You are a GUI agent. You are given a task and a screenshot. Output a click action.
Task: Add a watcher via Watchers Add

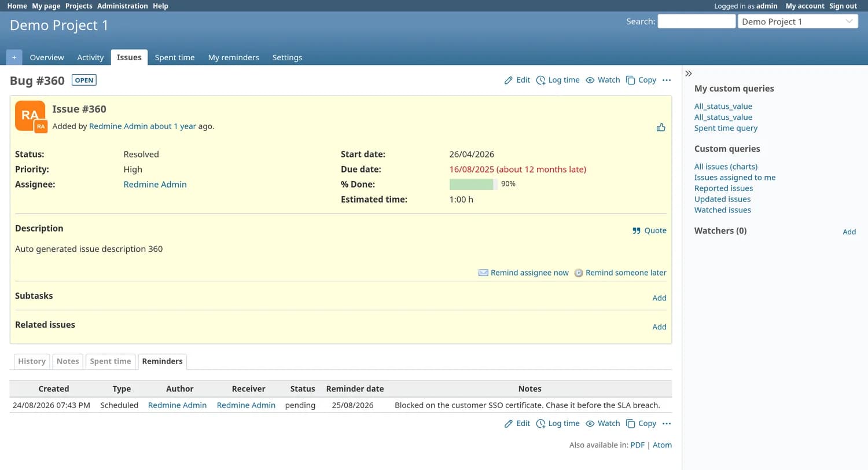click(849, 232)
